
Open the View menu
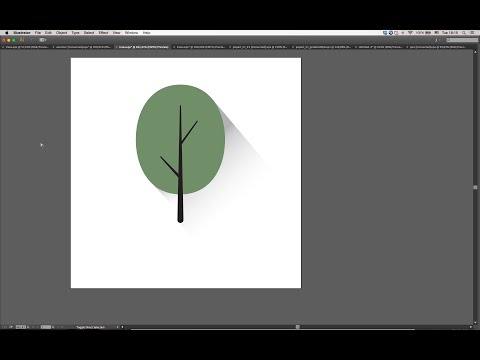click(116, 33)
